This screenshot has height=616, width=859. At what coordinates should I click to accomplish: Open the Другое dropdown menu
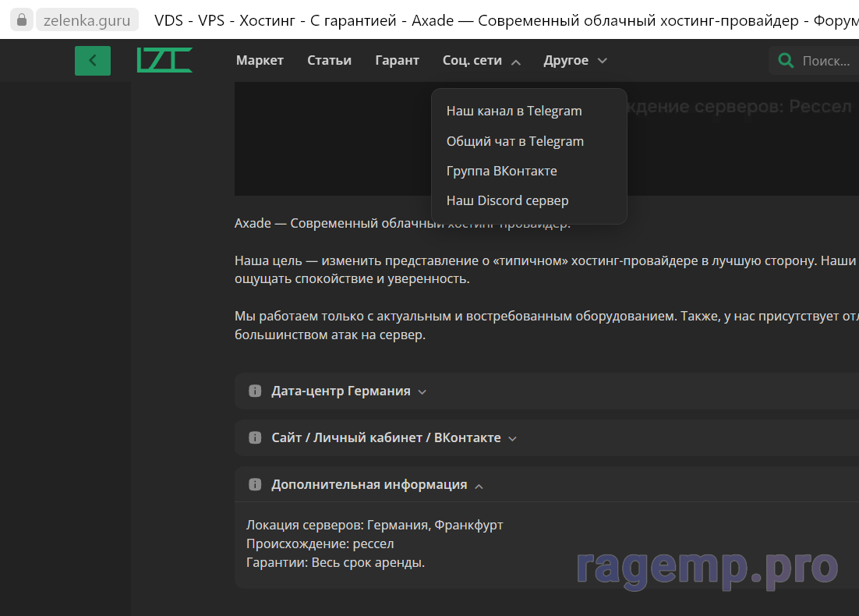click(x=574, y=61)
